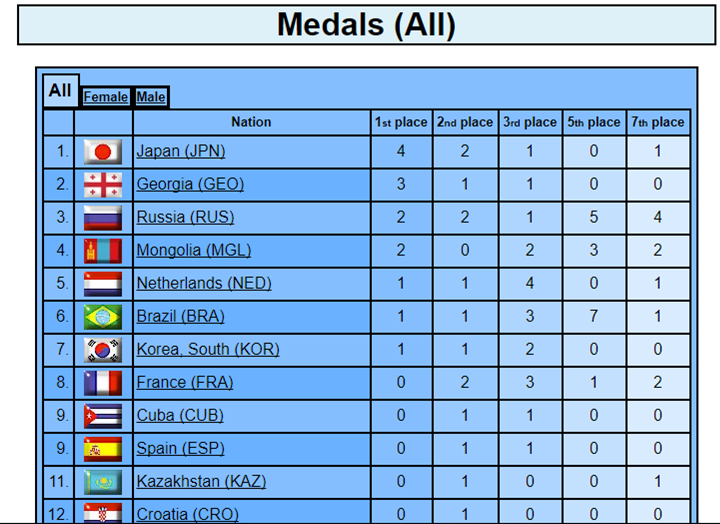Click the France flag icon
This screenshot has width=720, height=524.
(103, 383)
